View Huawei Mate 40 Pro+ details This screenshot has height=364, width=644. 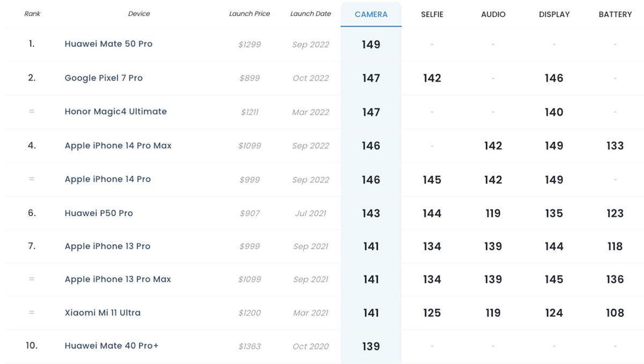click(112, 346)
